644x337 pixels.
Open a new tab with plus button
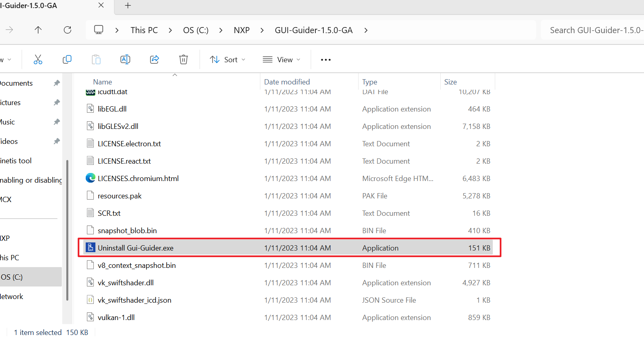tap(128, 5)
